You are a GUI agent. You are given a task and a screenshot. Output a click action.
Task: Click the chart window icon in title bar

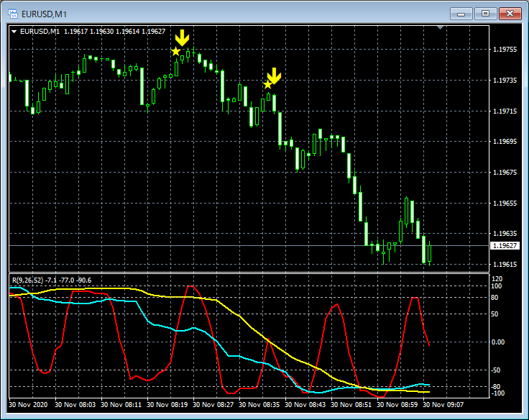click(12, 14)
